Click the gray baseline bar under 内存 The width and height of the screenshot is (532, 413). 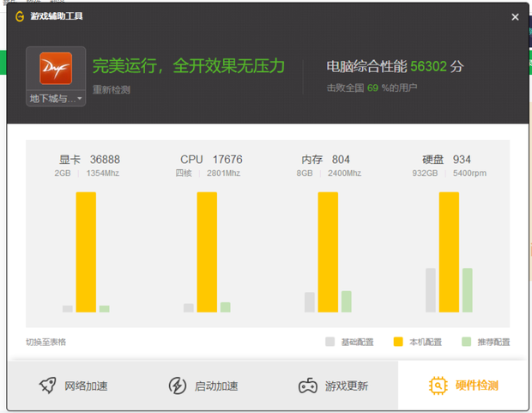[310, 302]
